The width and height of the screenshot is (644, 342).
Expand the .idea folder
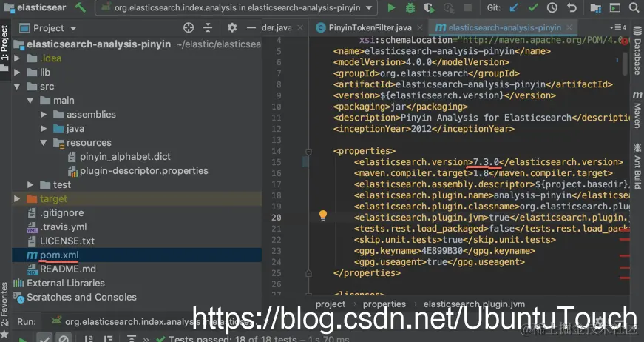[17, 58]
